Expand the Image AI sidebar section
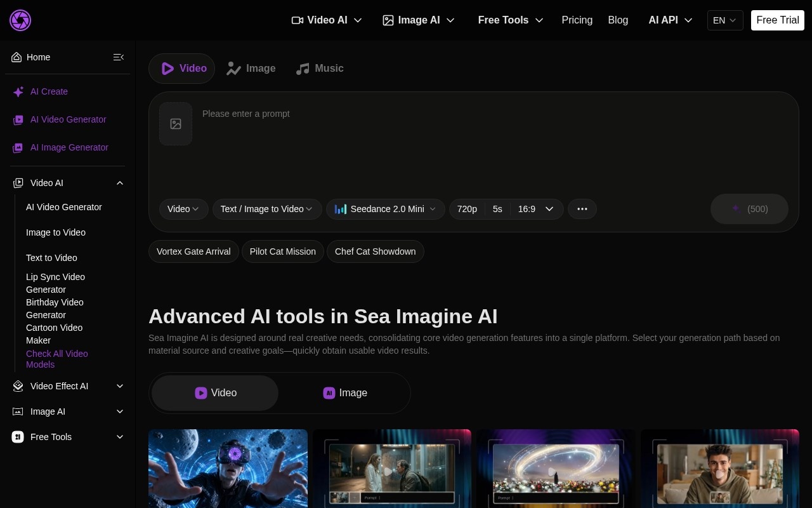This screenshot has width=812, height=508. click(x=120, y=411)
